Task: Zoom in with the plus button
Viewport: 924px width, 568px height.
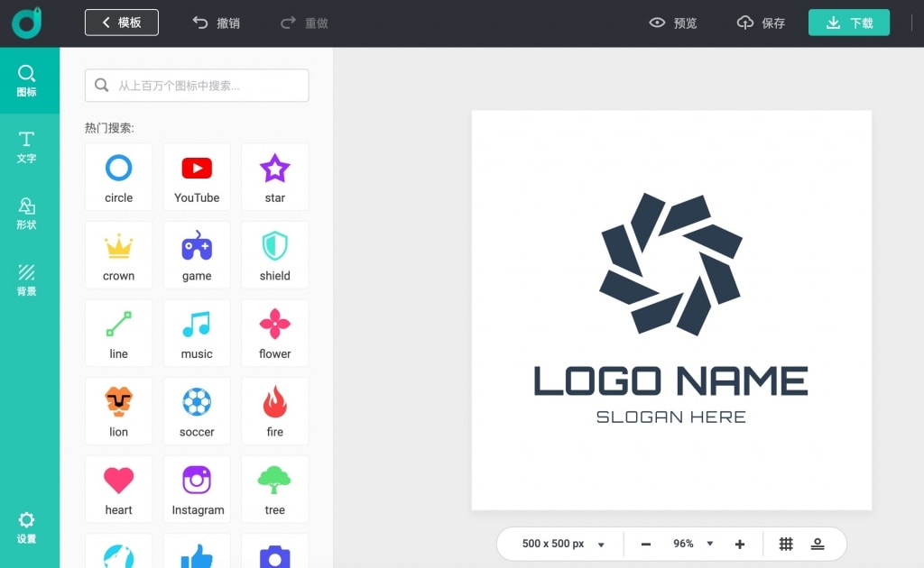Action: click(740, 544)
